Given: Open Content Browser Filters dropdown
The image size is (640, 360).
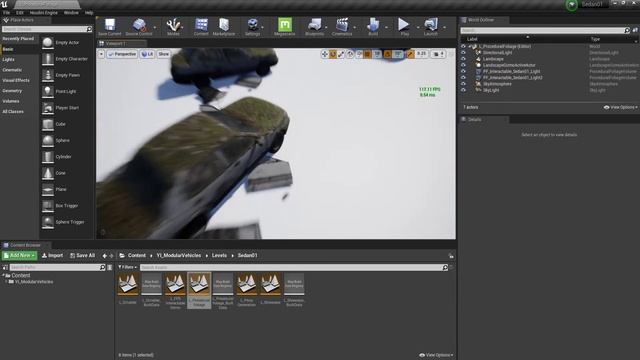Looking at the screenshot, I should click(128, 267).
